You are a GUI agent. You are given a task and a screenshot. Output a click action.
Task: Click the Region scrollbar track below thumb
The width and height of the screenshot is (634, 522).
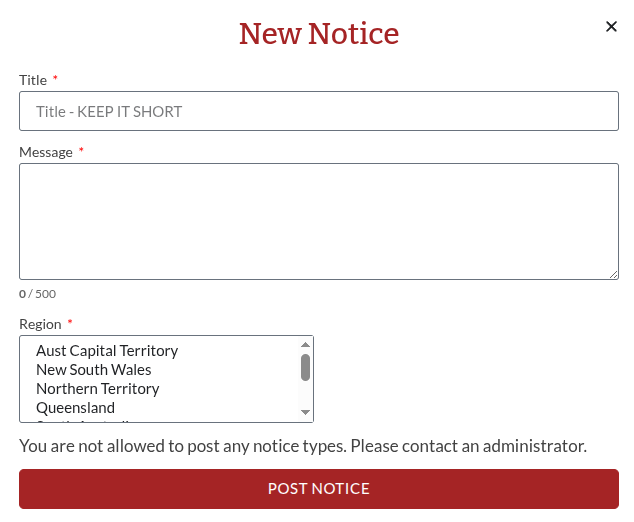306,394
